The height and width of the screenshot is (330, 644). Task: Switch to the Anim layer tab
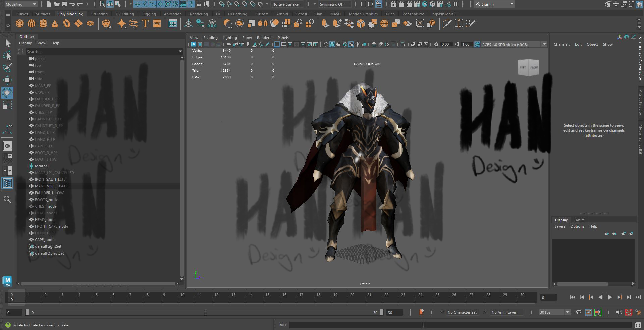point(580,220)
